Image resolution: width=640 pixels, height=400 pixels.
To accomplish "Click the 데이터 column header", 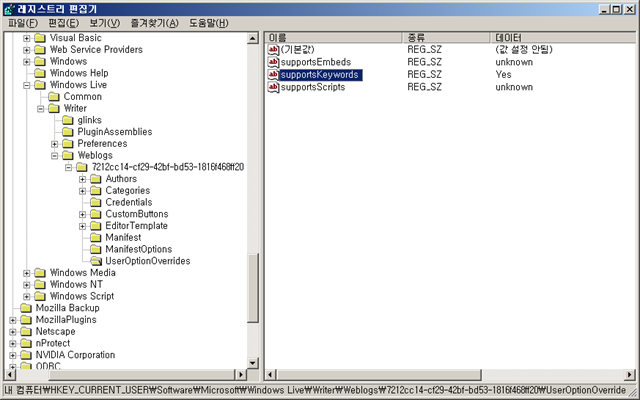I will pyautogui.click(x=565, y=38).
